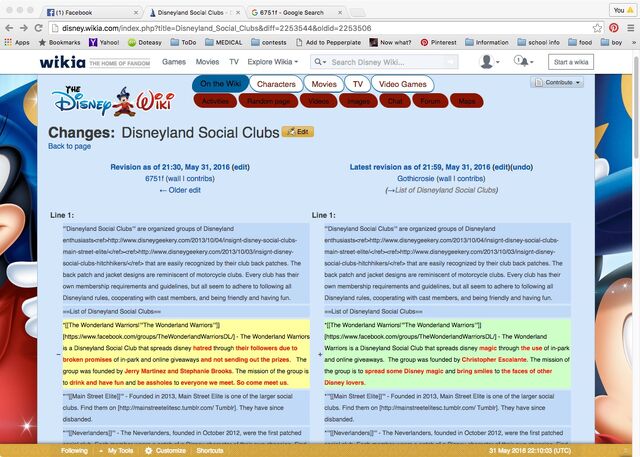Viewport: 640px width, 457px height.
Task: Open the user avatar account menu
Action: (x=489, y=62)
